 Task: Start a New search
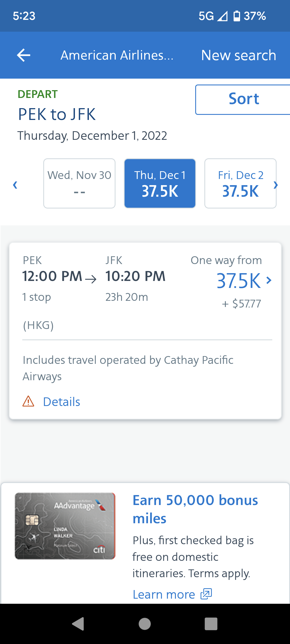[238, 55]
